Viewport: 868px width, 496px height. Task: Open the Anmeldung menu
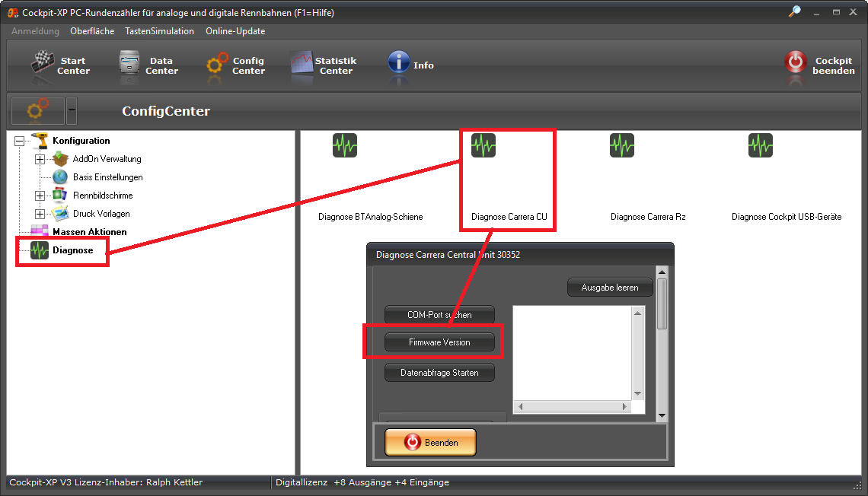[x=35, y=31]
